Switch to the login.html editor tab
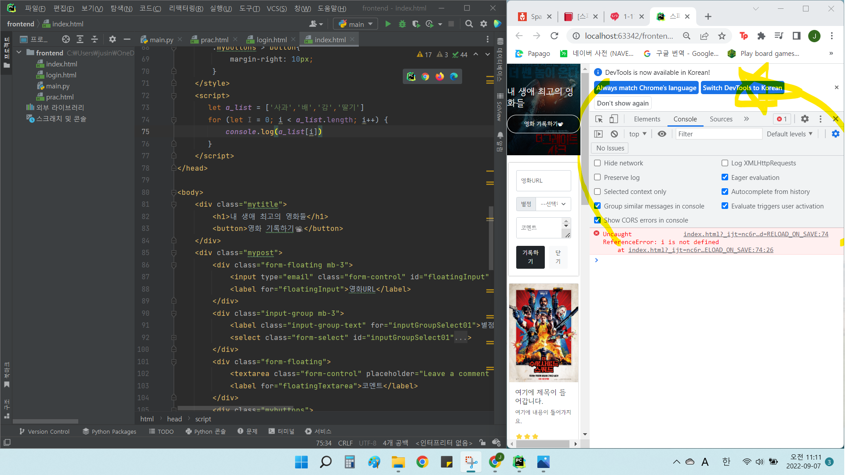The height and width of the screenshot is (475, 868). 271,40
